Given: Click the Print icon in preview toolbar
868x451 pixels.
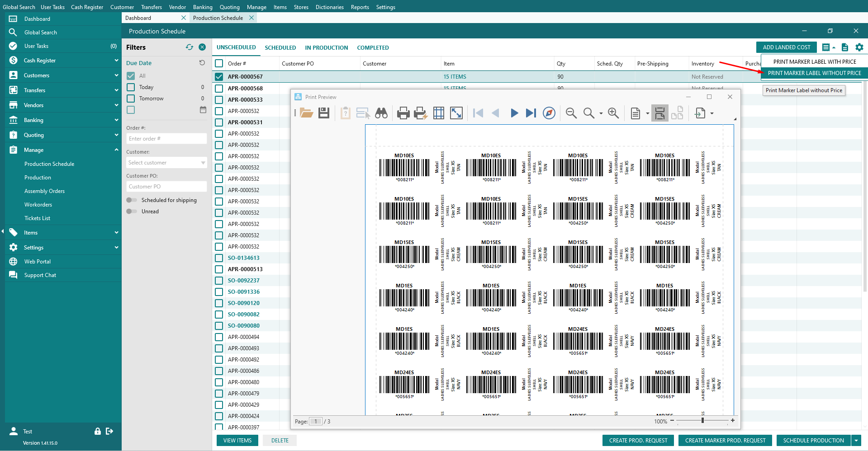Looking at the screenshot, I should (403, 113).
